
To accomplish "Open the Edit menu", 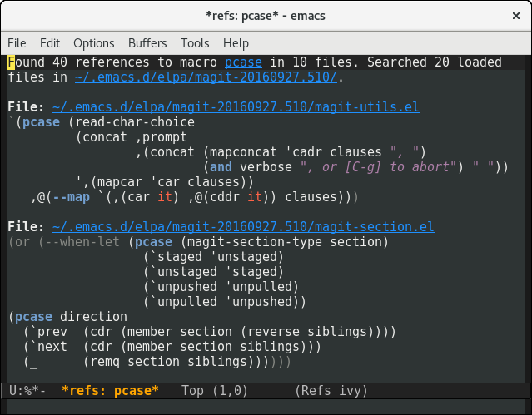I will (50, 43).
